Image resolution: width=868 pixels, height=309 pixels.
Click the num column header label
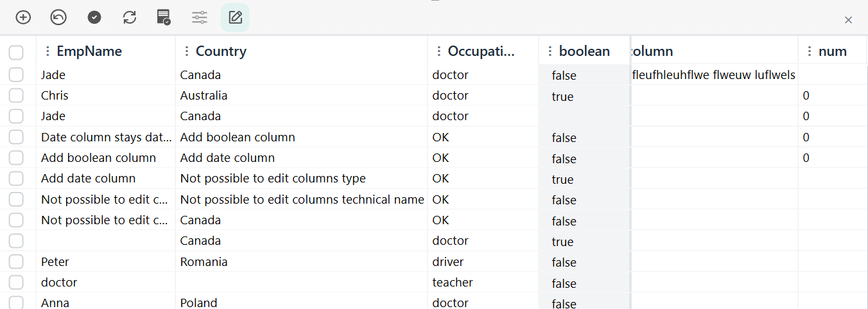pos(832,51)
